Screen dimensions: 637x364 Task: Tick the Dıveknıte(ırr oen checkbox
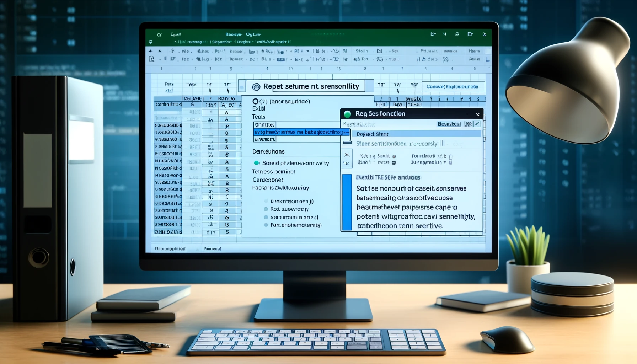click(266, 201)
